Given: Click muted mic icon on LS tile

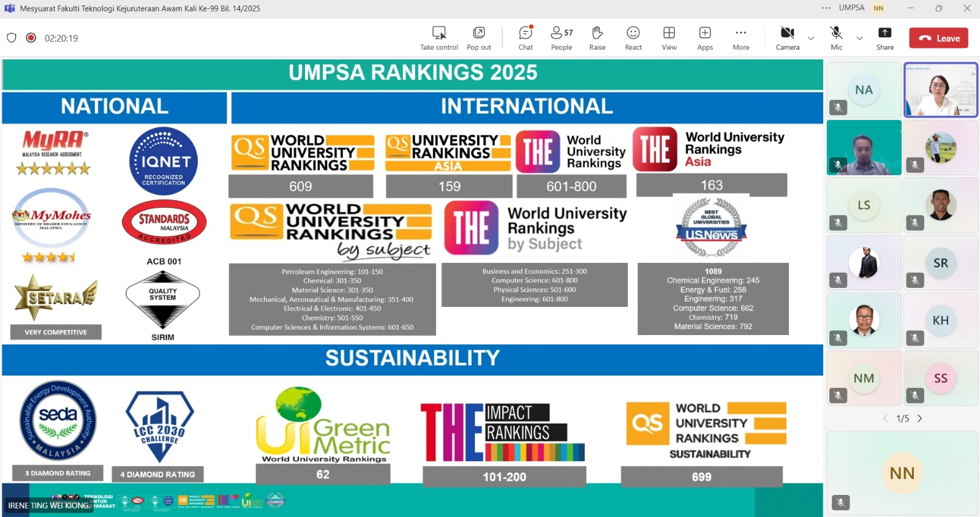Looking at the screenshot, I should coord(838,223).
